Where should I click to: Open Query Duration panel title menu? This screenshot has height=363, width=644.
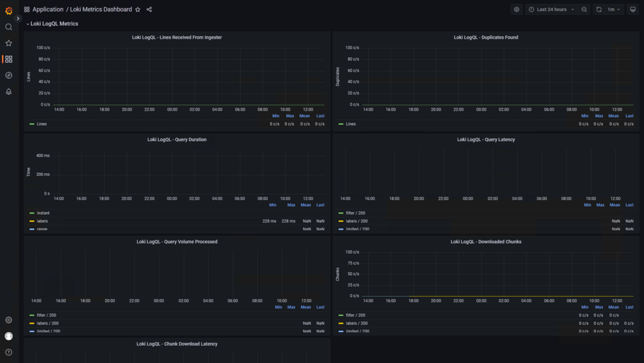[177, 140]
